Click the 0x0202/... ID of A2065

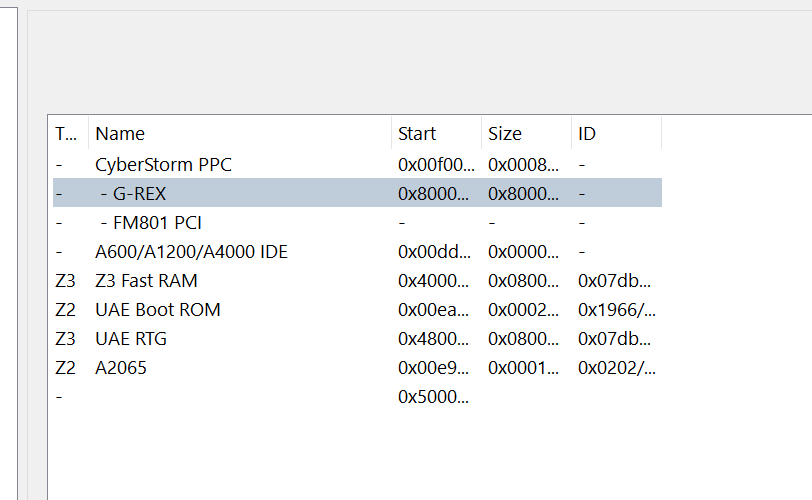(616, 368)
